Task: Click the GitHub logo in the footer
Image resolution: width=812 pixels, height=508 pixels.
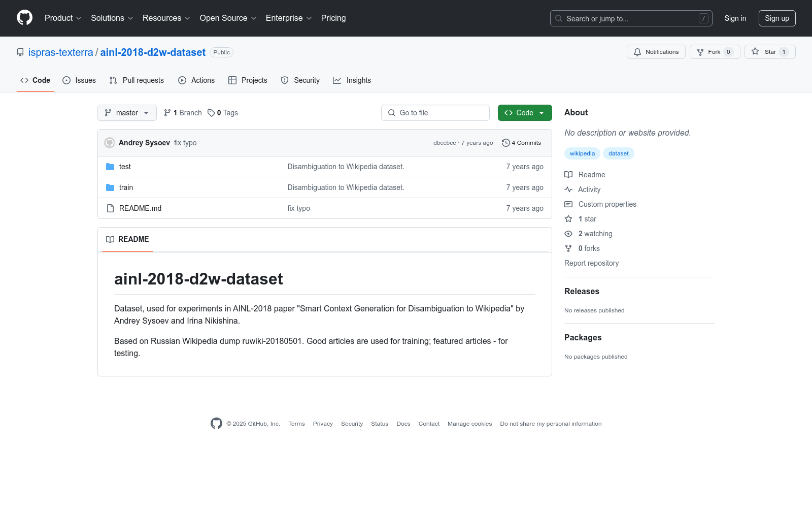Action: 217,423
